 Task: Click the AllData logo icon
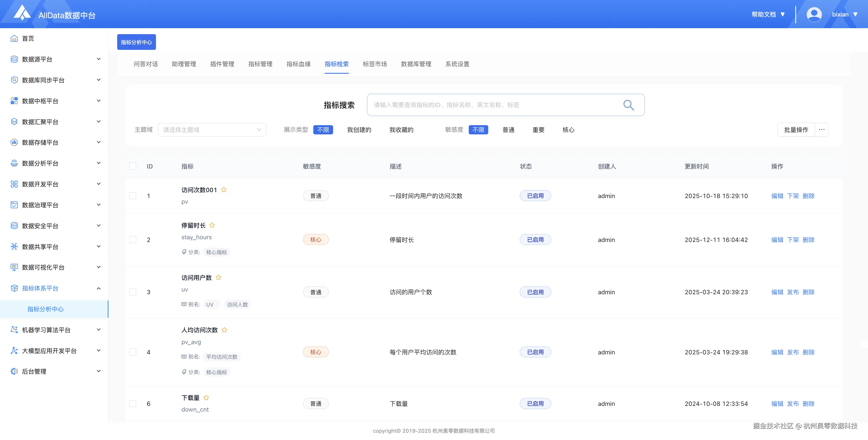[x=22, y=13]
